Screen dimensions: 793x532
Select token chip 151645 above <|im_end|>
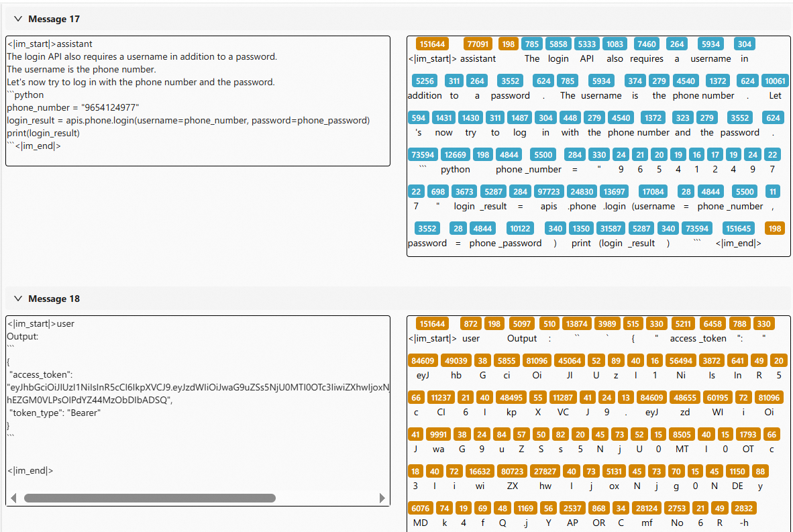[739, 229]
